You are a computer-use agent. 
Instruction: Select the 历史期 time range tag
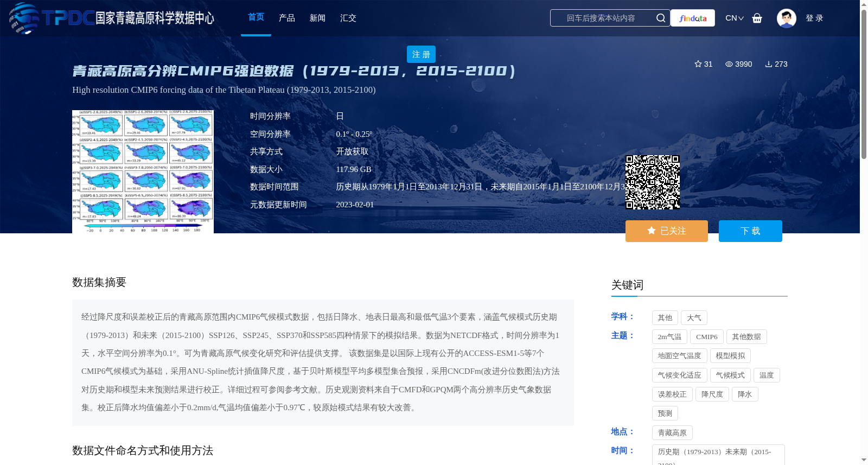tap(718, 455)
